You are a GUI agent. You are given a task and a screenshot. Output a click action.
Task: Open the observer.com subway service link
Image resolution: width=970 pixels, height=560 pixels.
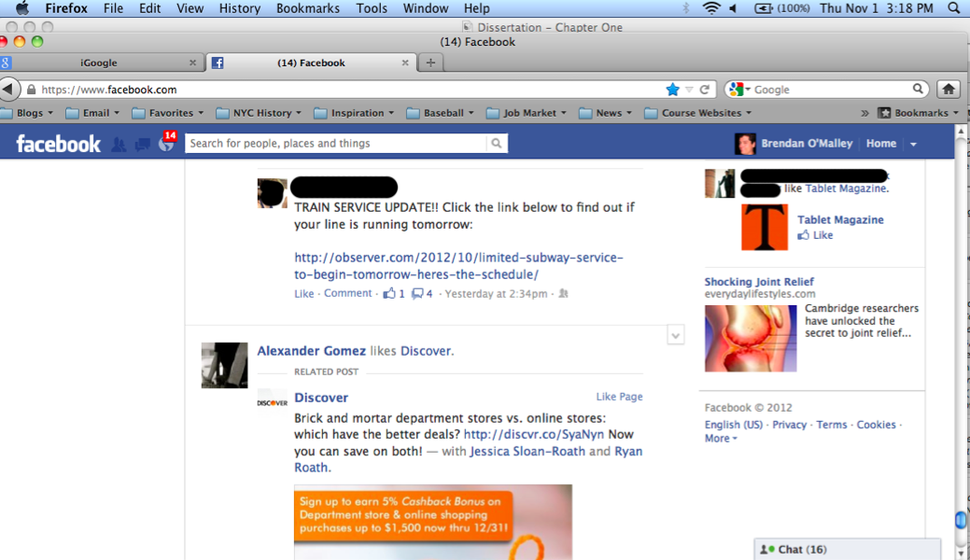(x=458, y=265)
